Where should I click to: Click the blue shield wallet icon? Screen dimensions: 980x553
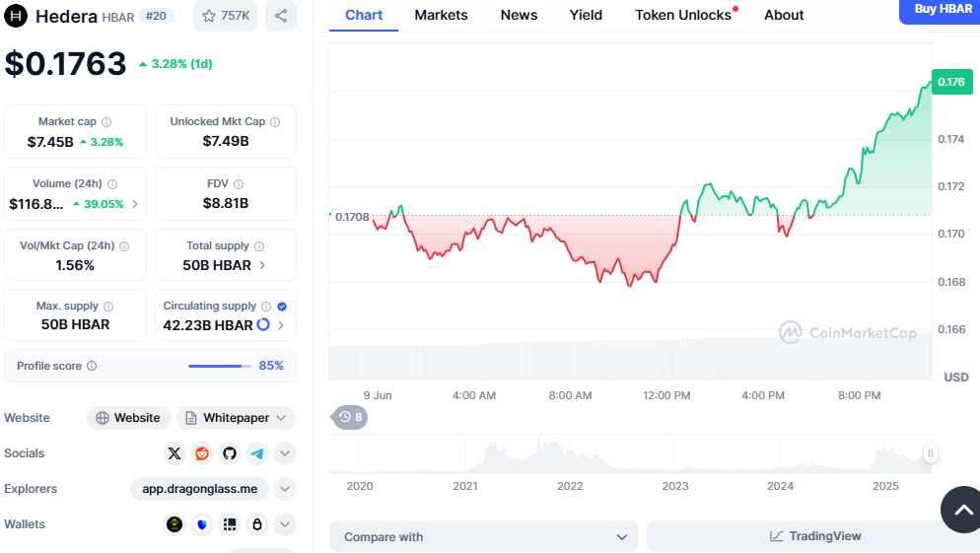[202, 524]
